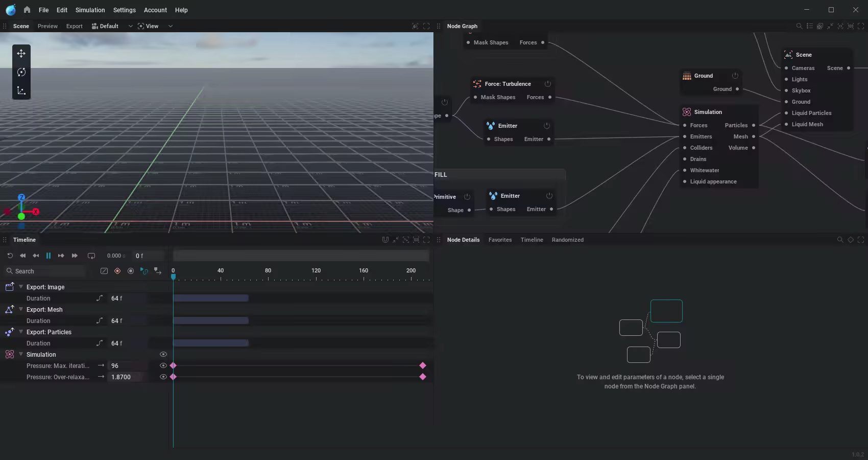Click the dice randomize icon in Node Graph
Image resolution: width=868 pixels, height=460 pixels.
click(821, 26)
